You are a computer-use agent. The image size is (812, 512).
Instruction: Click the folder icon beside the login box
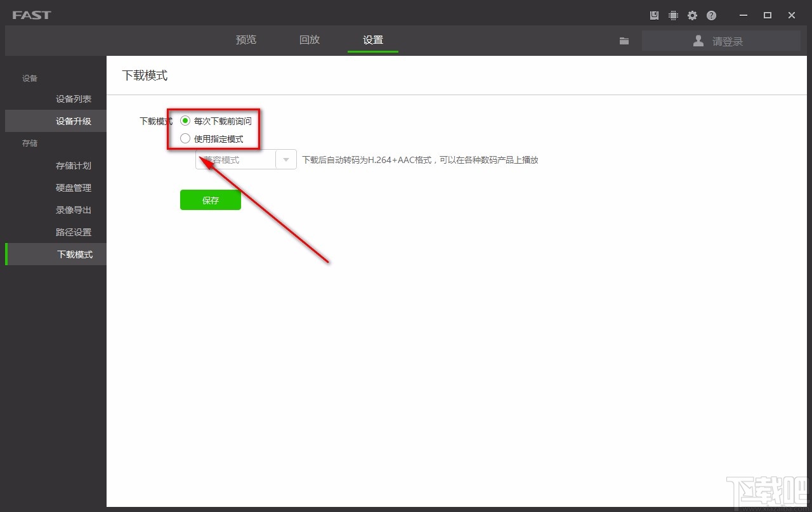click(x=624, y=41)
